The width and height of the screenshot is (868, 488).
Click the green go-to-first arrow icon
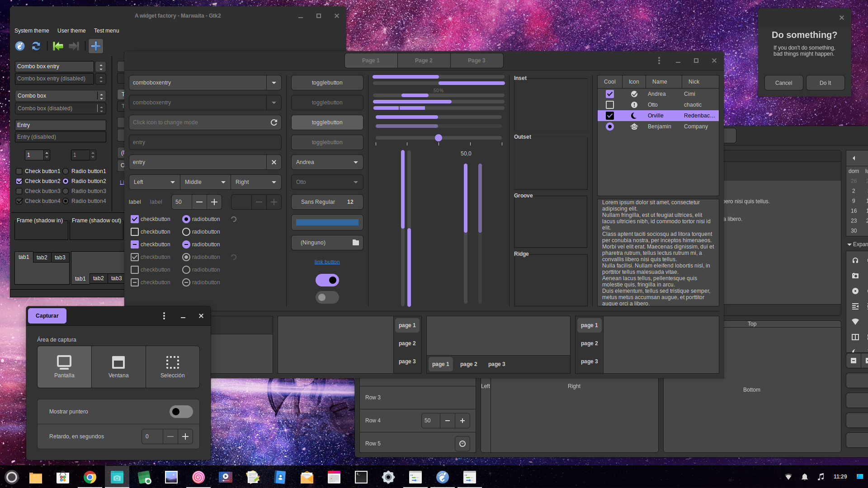click(x=58, y=46)
